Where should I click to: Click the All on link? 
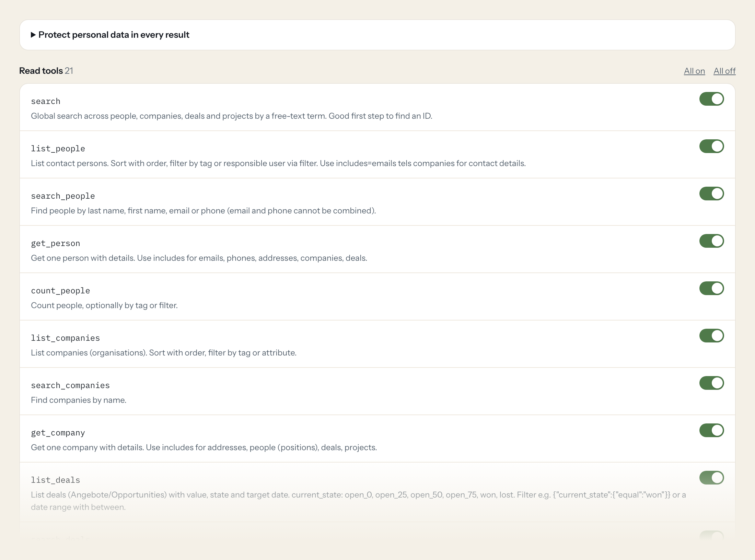(694, 71)
